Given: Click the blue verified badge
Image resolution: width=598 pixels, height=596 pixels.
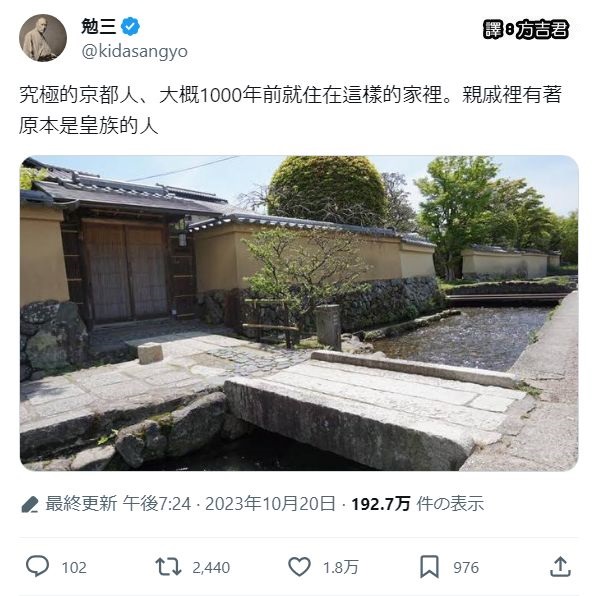Looking at the screenshot, I should pos(130,27).
